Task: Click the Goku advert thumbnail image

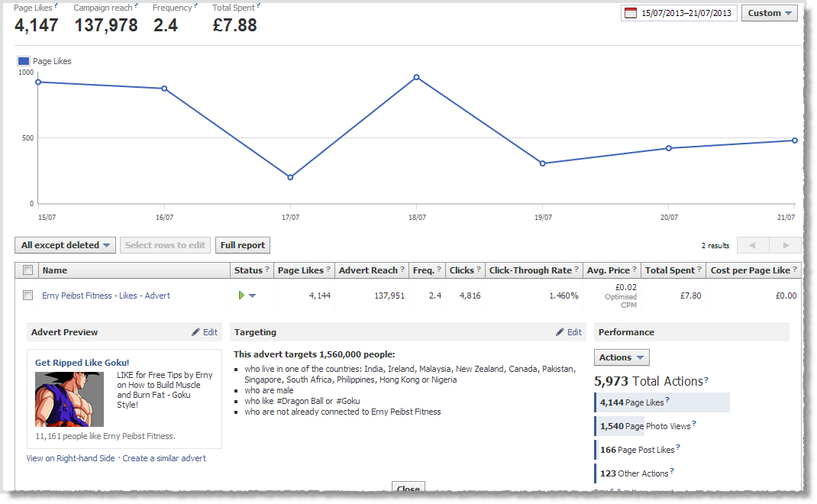Action: click(x=69, y=399)
